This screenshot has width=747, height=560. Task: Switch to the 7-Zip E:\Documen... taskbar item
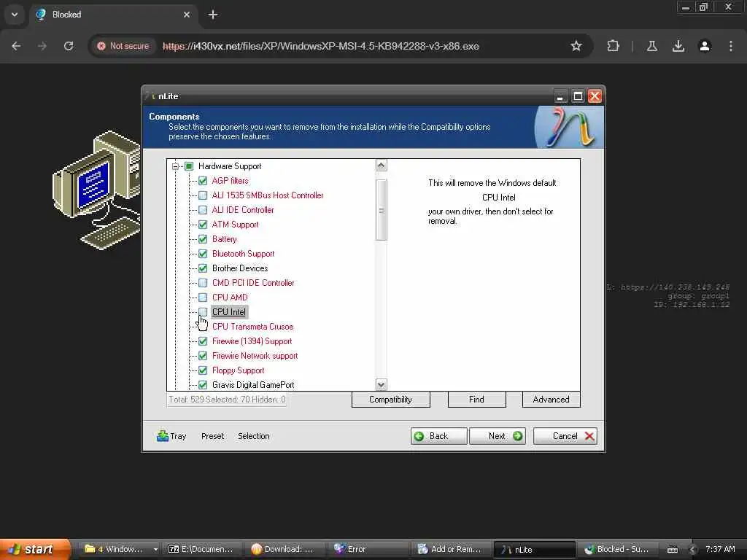coord(202,549)
